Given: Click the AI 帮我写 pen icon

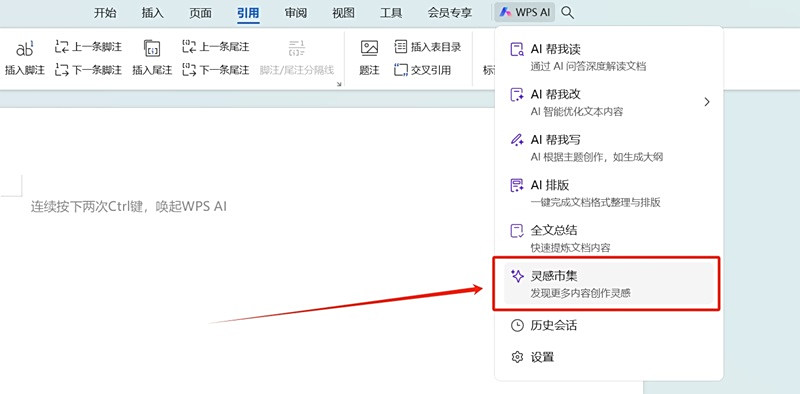Looking at the screenshot, I should click(x=517, y=140).
